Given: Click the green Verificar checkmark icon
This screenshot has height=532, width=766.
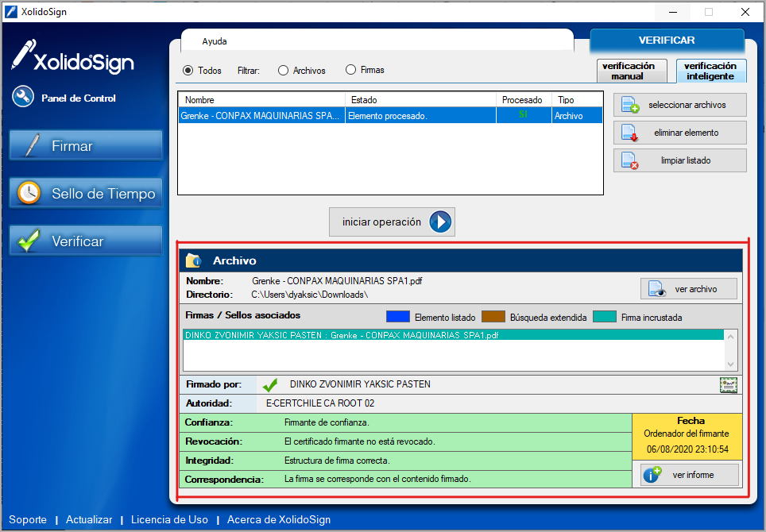Looking at the screenshot, I should [x=29, y=240].
